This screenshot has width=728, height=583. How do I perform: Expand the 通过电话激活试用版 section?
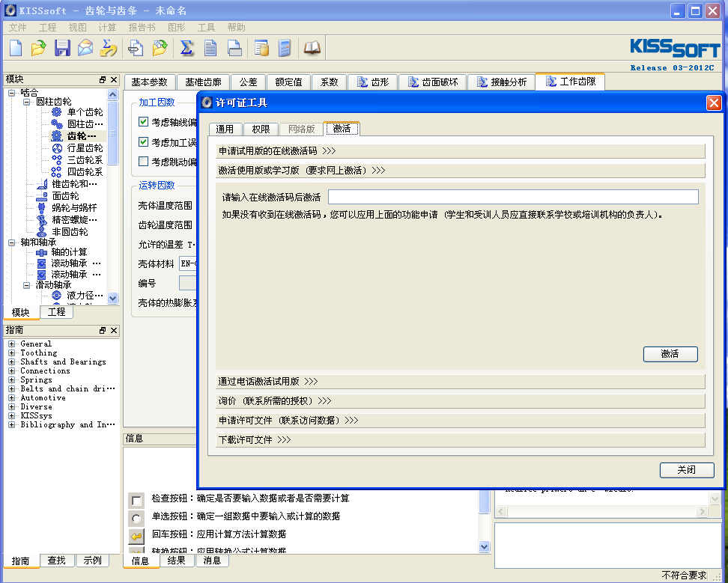pyautogui.click(x=461, y=381)
